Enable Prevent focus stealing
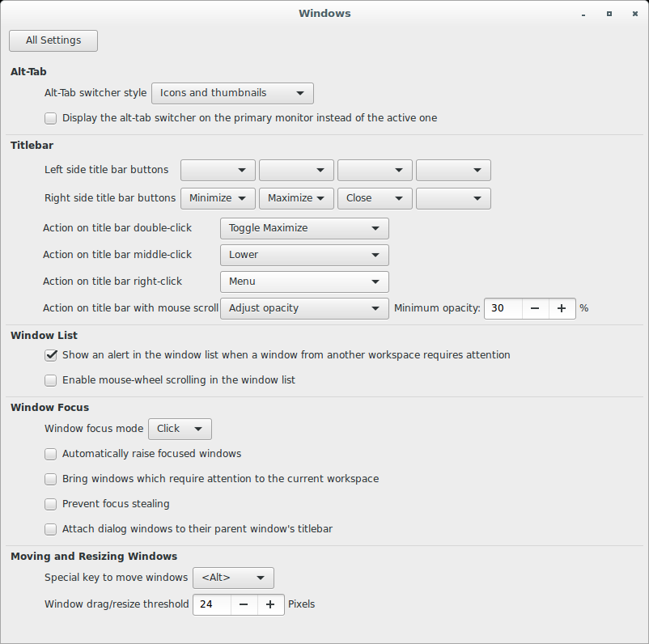649x644 pixels. 51,504
